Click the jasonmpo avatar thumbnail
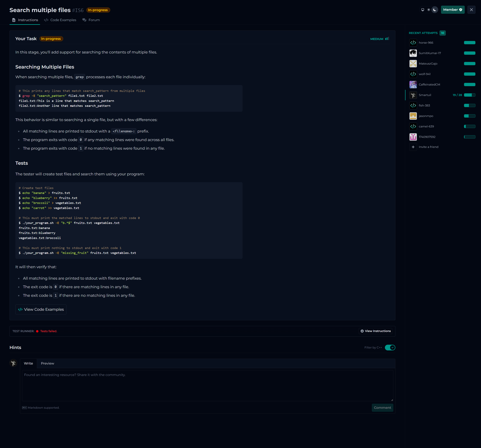This screenshot has width=481, height=448. tap(413, 116)
